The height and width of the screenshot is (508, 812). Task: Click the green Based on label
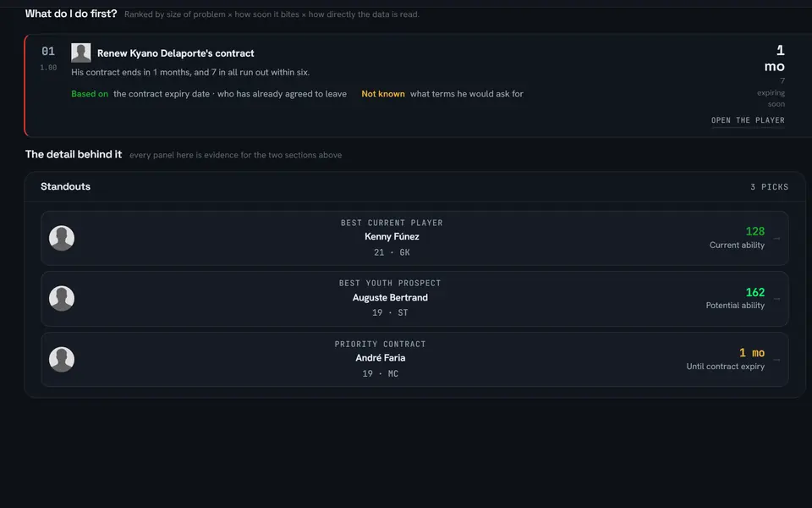pos(90,94)
